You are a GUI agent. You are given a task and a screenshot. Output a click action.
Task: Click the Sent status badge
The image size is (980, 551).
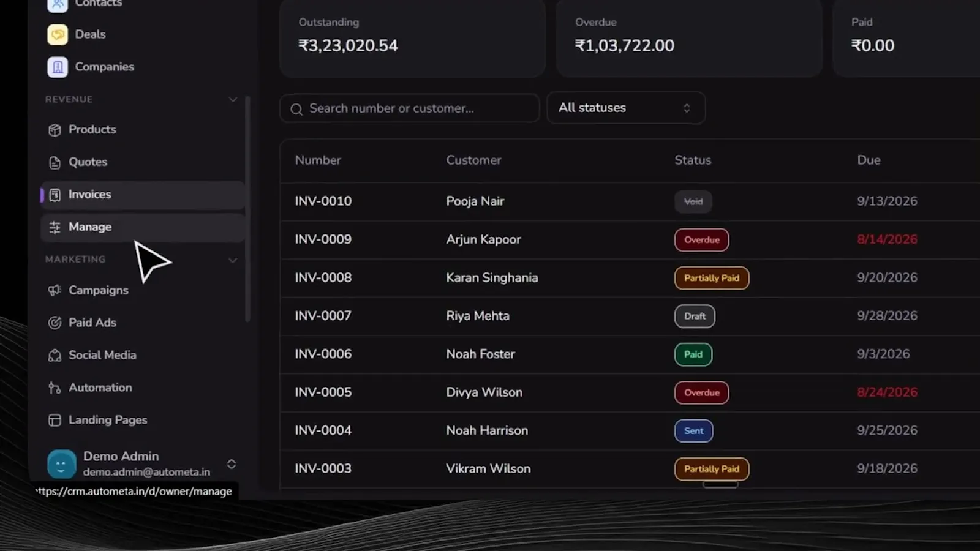(x=693, y=431)
